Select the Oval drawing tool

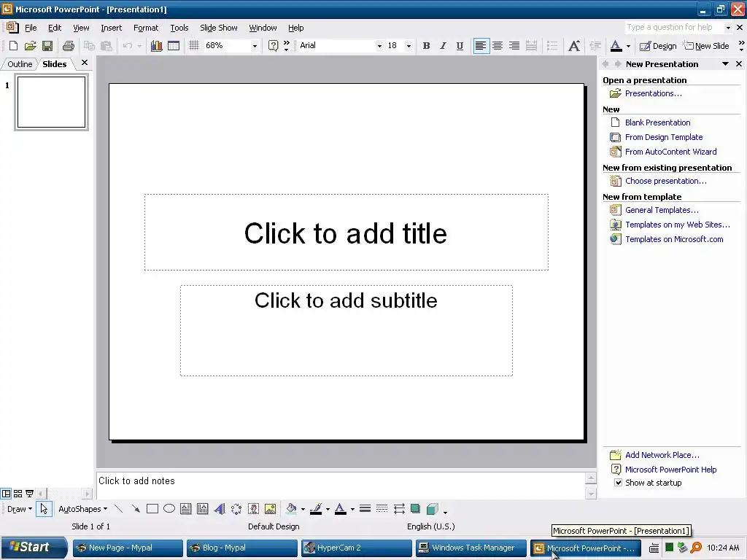[x=169, y=508]
